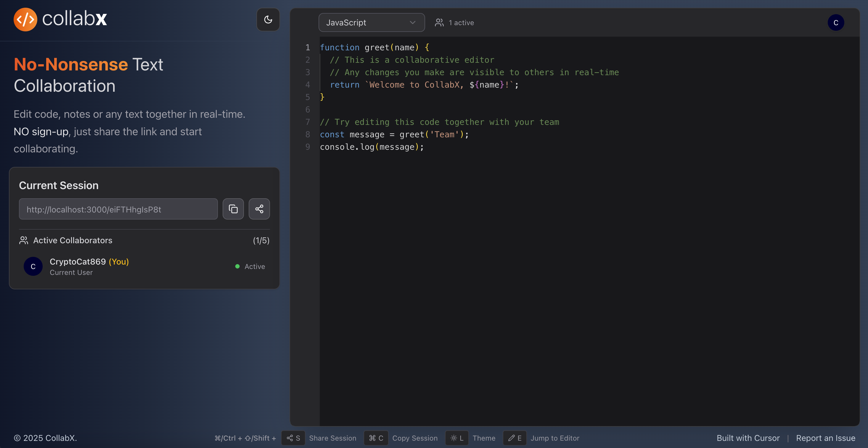This screenshot has width=868, height=448.
Task: Click the collaborators icon next to 1 active
Action: pyautogui.click(x=439, y=22)
